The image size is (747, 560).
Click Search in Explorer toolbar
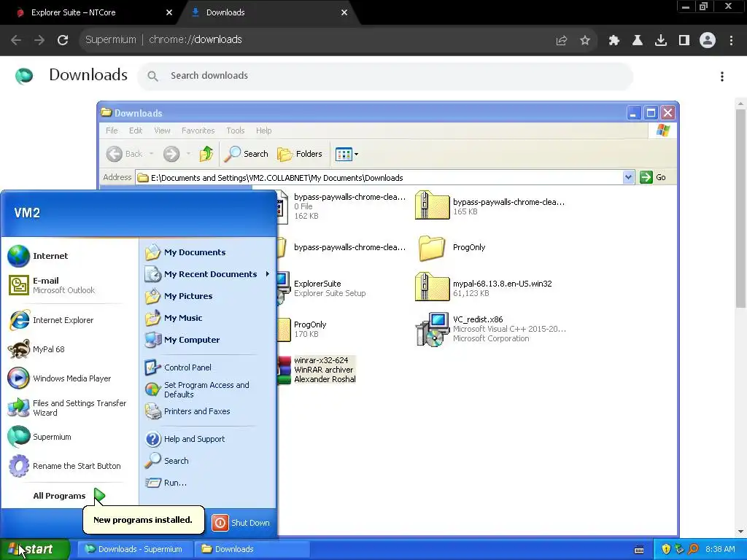pyautogui.click(x=247, y=154)
